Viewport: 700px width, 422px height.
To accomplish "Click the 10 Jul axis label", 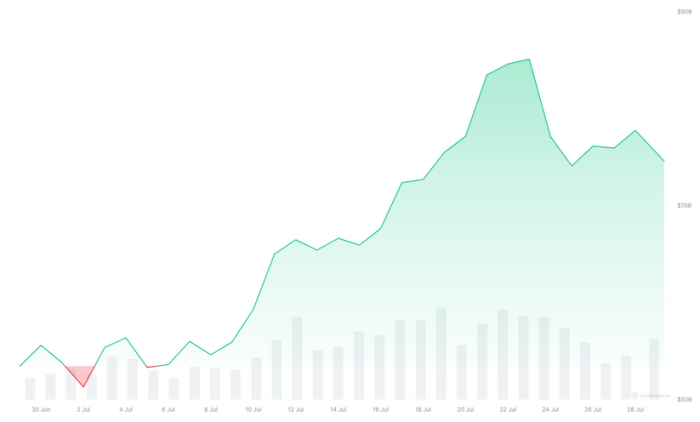I will (x=253, y=409).
